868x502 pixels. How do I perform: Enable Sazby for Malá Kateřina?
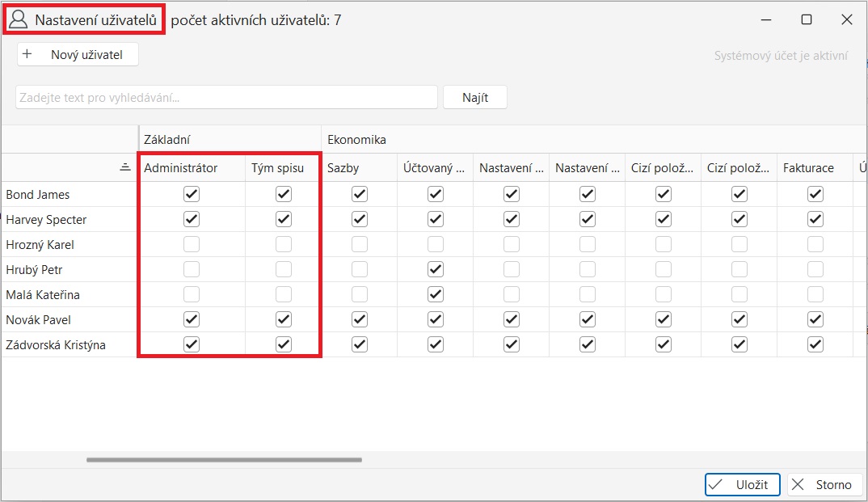[x=359, y=294]
